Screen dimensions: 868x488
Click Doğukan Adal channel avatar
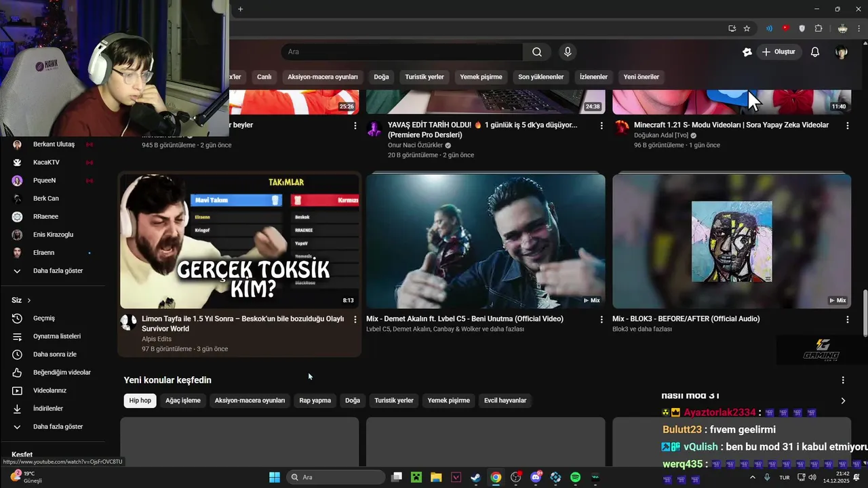(621, 129)
